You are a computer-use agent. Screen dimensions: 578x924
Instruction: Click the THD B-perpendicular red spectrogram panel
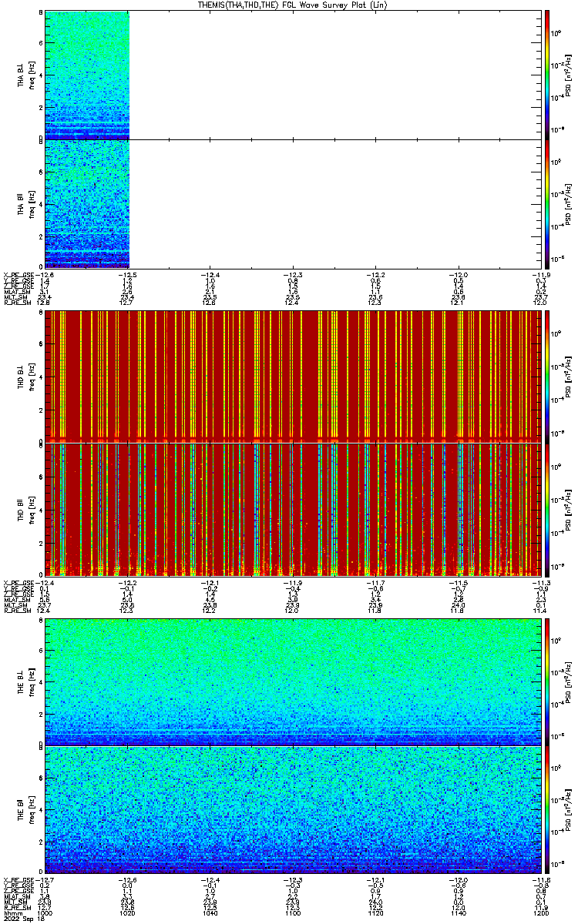coord(292,375)
